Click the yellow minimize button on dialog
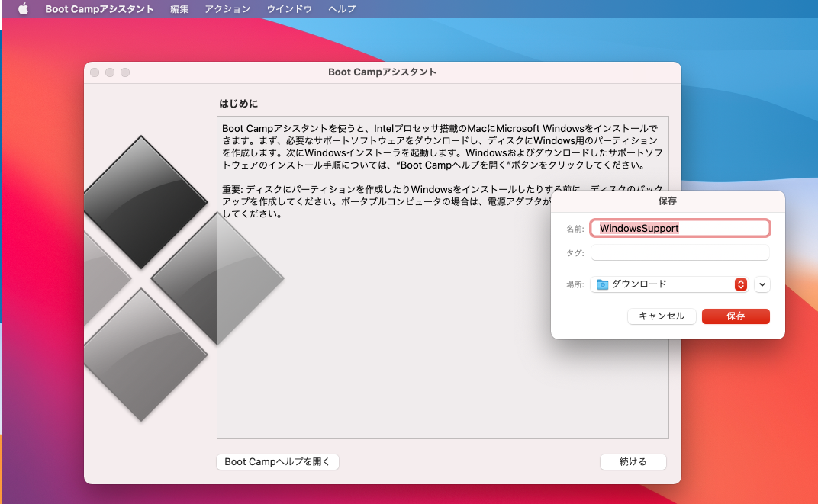This screenshot has width=818, height=504. (x=109, y=72)
